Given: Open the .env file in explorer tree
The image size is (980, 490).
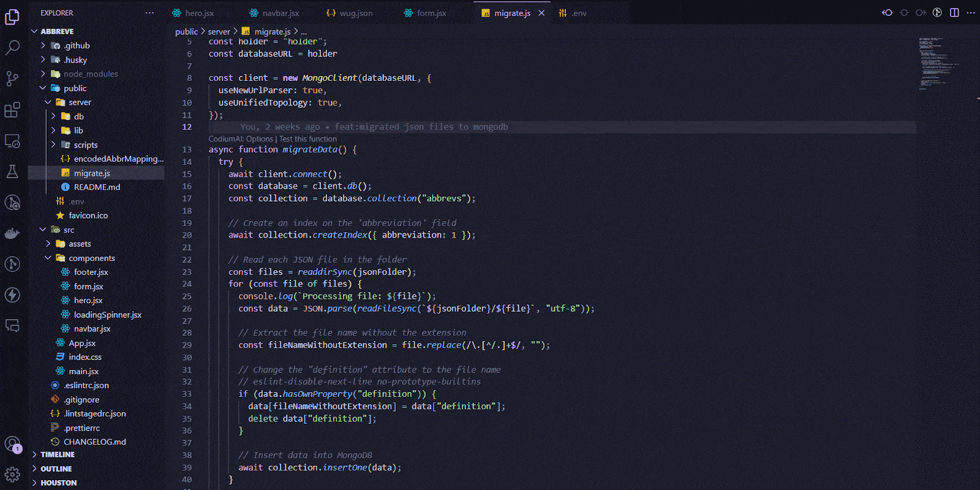Looking at the screenshot, I should pos(77,202).
